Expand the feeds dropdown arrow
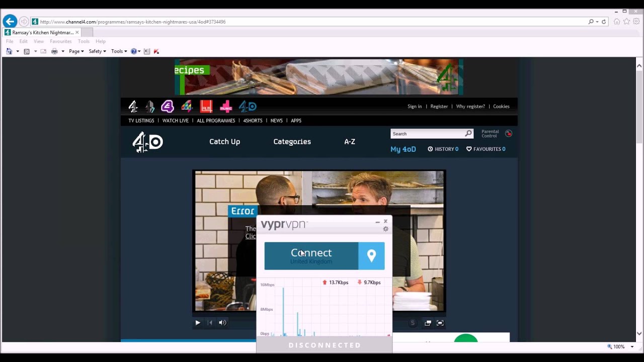The width and height of the screenshot is (644, 362). coord(35,51)
